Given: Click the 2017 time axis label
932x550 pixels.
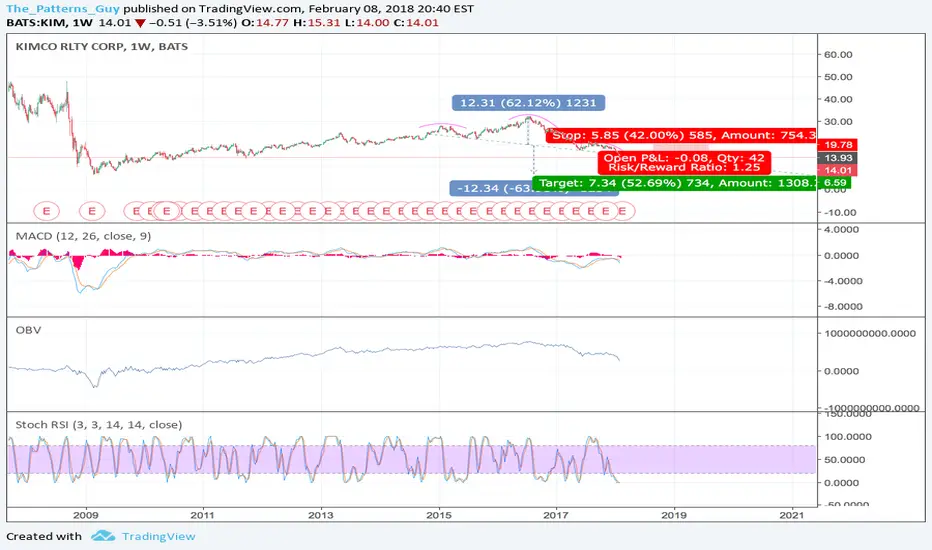Looking at the screenshot, I should [x=556, y=515].
